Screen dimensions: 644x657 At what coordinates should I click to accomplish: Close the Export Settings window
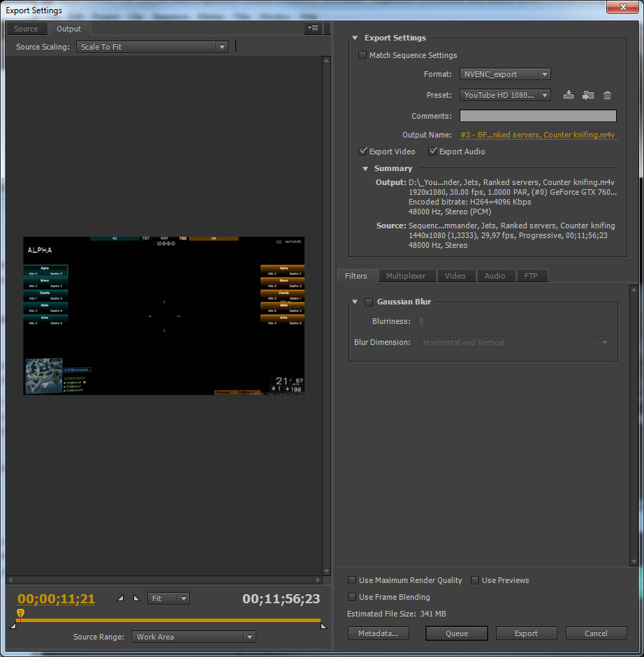(x=622, y=7)
